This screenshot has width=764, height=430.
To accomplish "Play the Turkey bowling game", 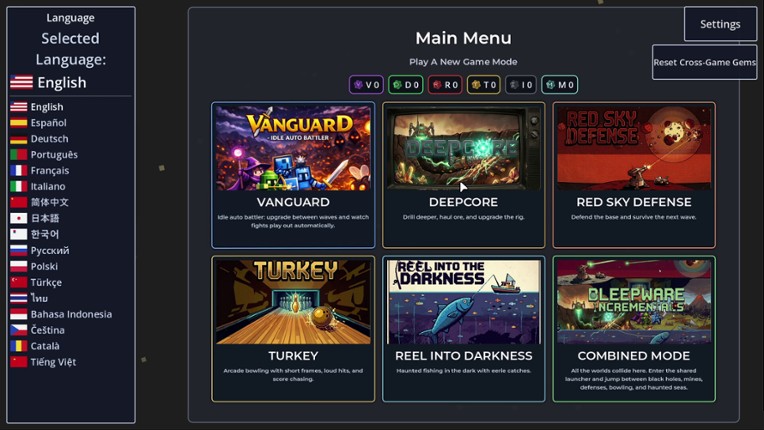I will point(293,329).
